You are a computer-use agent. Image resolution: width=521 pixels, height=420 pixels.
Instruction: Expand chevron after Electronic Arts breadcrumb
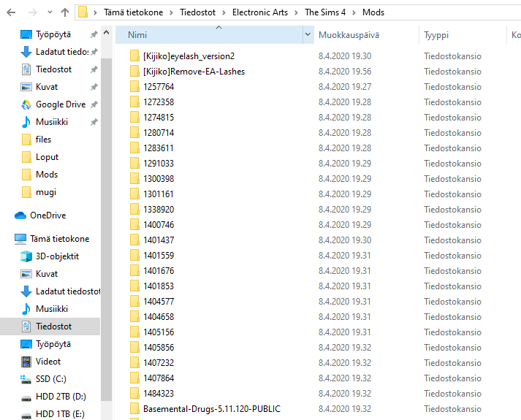[x=296, y=12]
